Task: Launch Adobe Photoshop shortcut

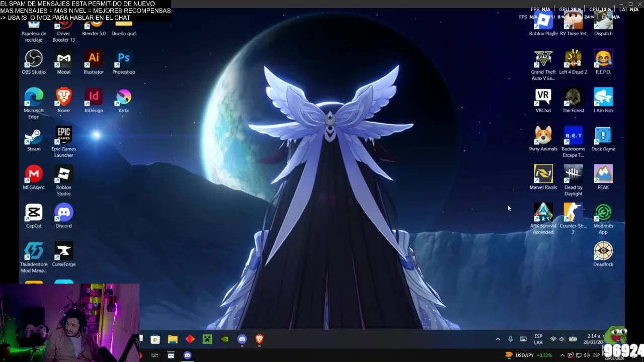Action: click(x=123, y=62)
